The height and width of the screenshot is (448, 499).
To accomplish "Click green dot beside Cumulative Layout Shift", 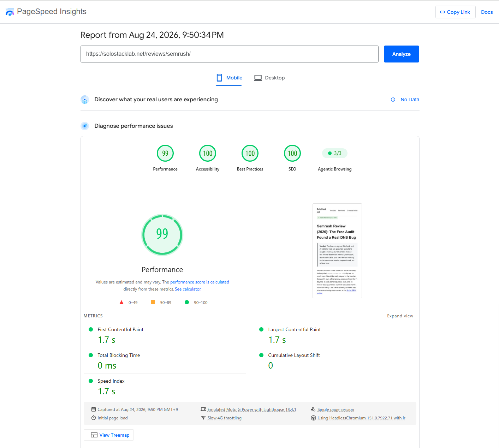I will click(x=261, y=355).
